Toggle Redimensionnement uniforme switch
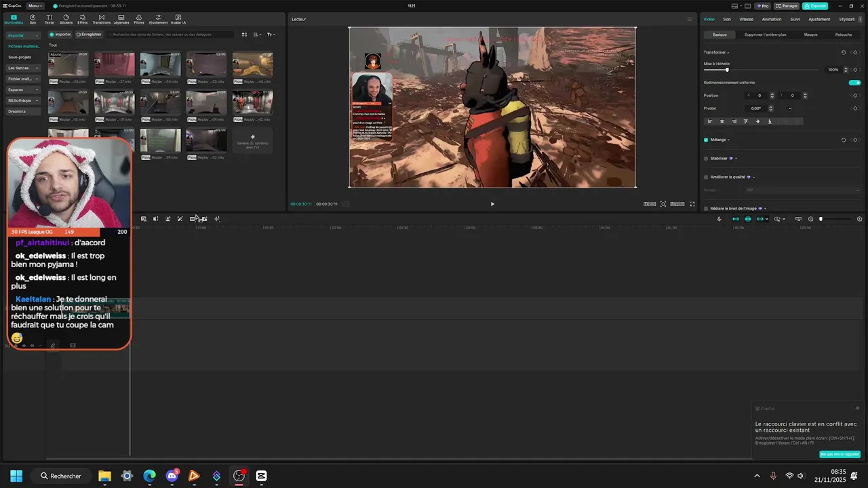Image resolution: width=868 pixels, height=488 pixels. pos(854,83)
